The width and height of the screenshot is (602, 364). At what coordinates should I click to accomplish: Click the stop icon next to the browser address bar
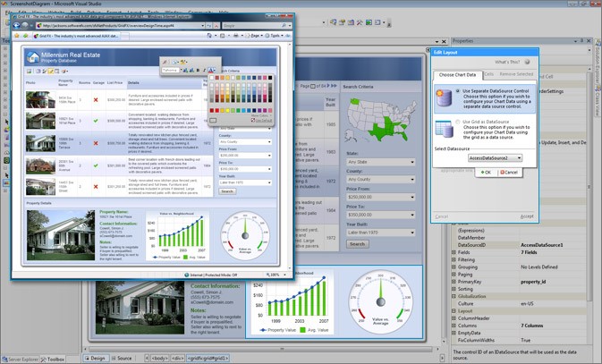click(x=216, y=26)
